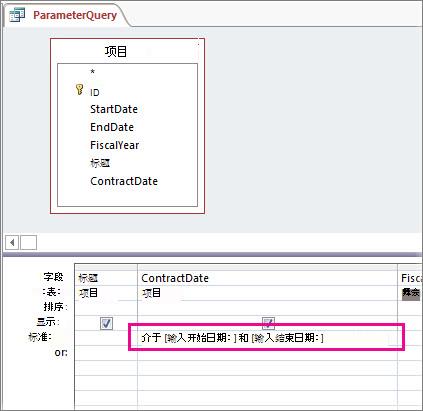Click the ContractDate field cell in grid
Viewport: 423px width, 411px height.
tap(267, 278)
